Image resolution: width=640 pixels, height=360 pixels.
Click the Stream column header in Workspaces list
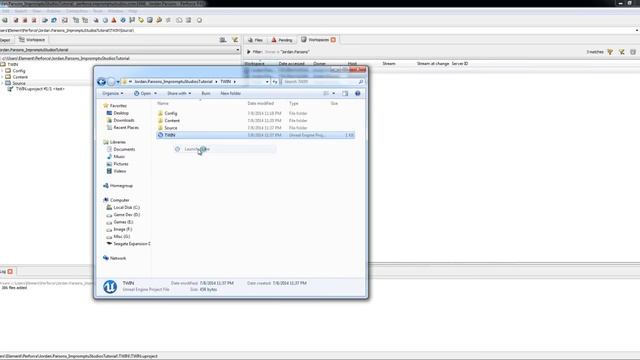[389, 64]
